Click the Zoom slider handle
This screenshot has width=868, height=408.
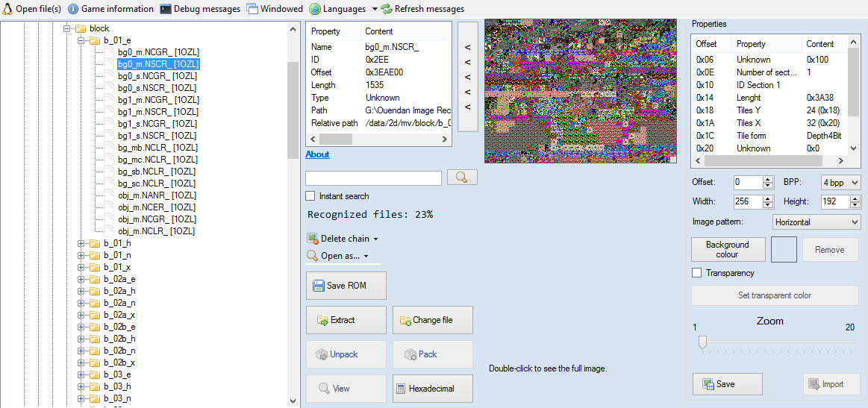702,342
